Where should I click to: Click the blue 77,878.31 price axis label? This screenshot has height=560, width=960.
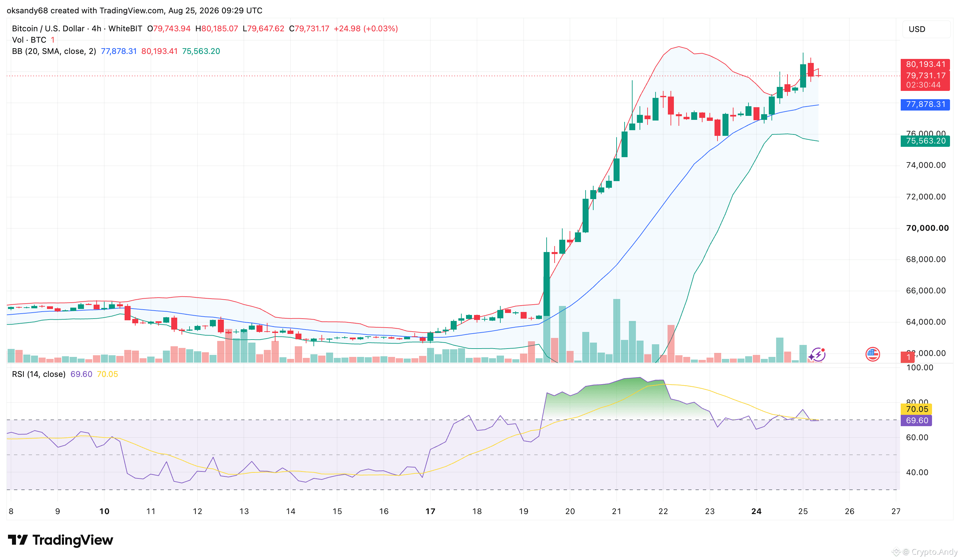[x=925, y=104]
